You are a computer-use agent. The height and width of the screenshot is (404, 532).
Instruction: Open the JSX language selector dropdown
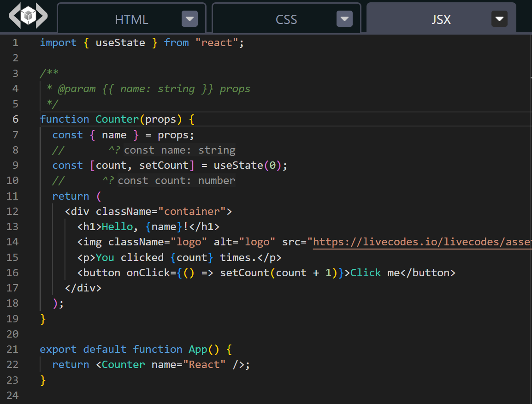499,19
